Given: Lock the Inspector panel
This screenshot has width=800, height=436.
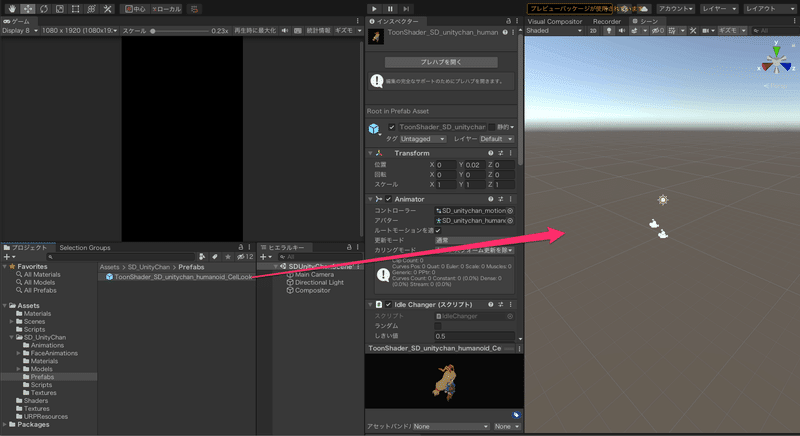Looking at the screenshot, I should (x=508, y=21).
